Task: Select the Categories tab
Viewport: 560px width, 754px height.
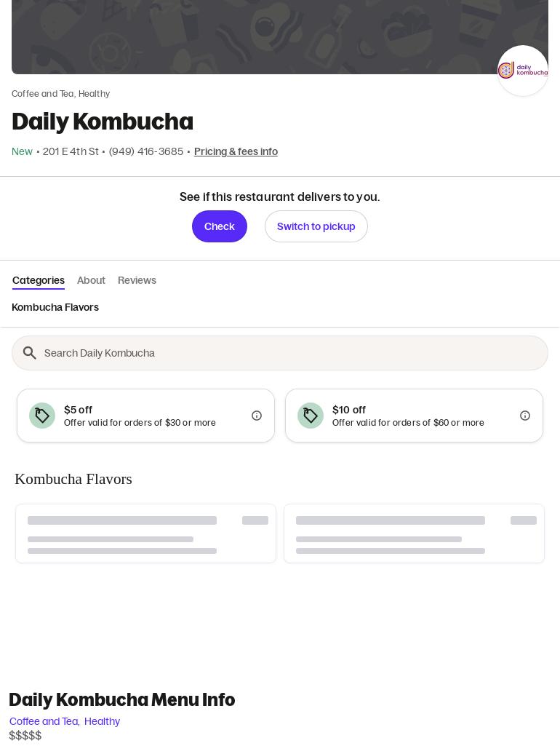Action: tap(39, 281)
